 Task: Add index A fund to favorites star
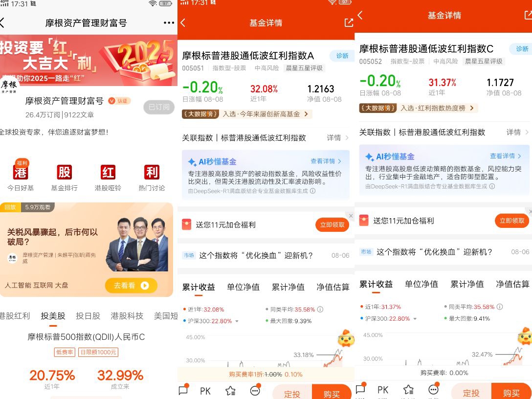click(x=231, y=391)
